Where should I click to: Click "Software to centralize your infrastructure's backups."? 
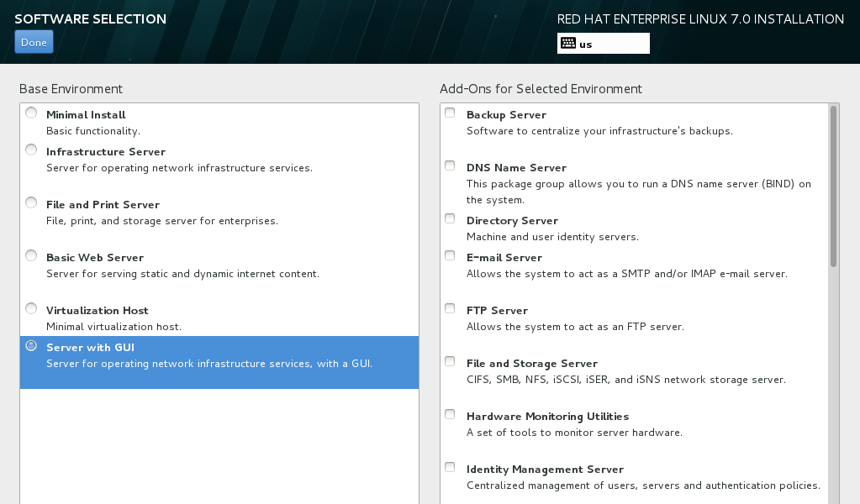(x=599, y=131)
